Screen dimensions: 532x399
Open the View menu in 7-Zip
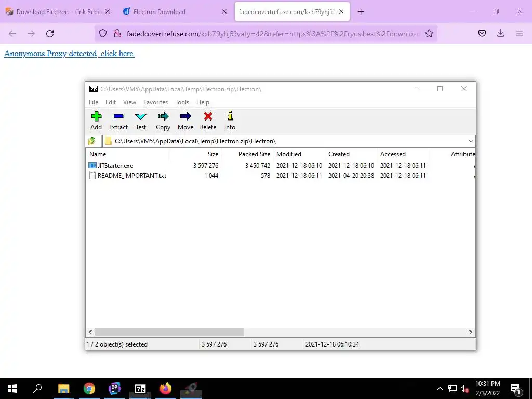[129, 102]
